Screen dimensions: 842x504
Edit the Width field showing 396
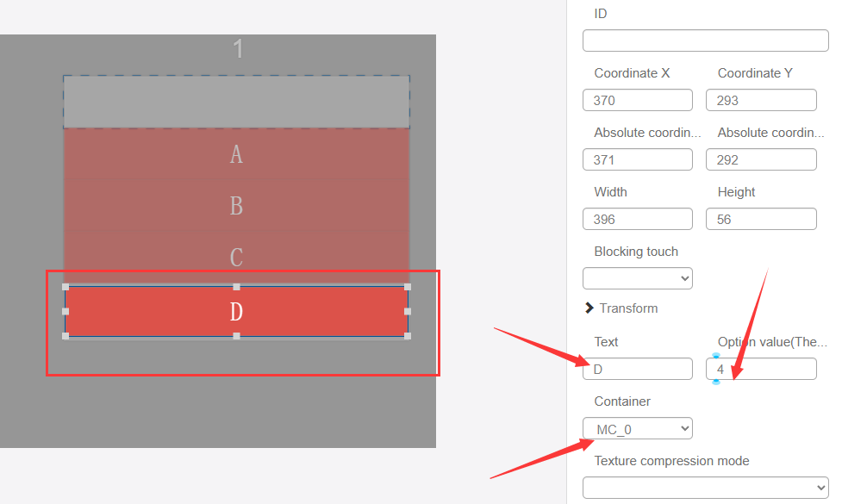[638, 220]
